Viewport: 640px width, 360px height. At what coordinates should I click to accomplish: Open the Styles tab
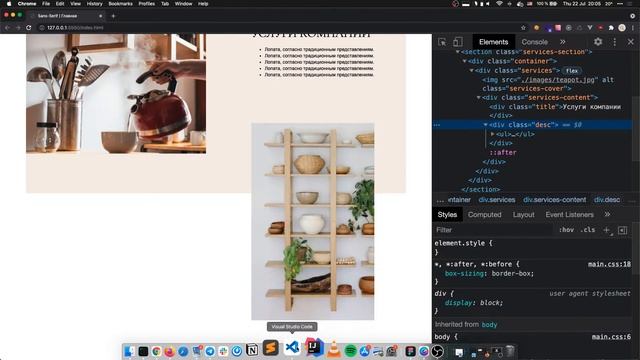[x=447, y=215]
